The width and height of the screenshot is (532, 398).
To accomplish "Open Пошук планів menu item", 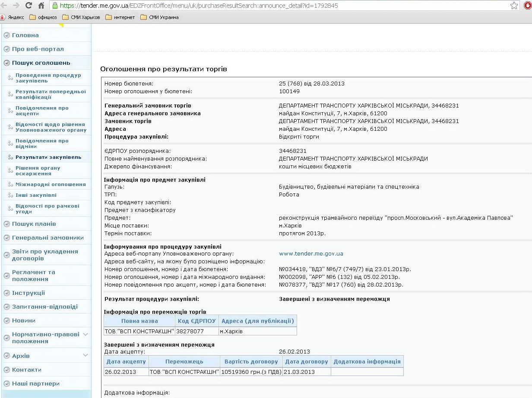I will (x=34, y=224).
